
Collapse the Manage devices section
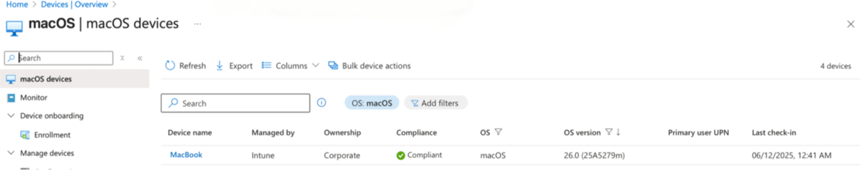[11, 153]
